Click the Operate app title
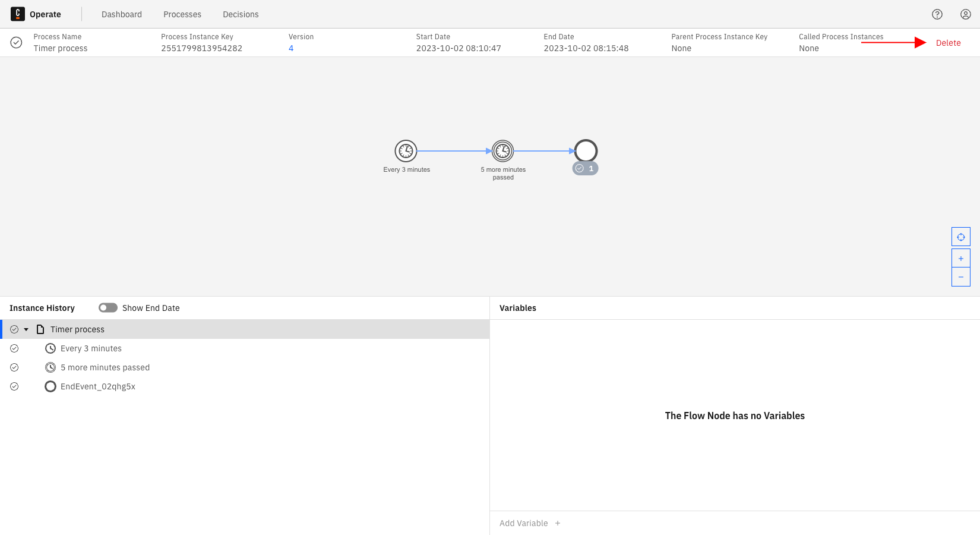 tap(45, 14)
